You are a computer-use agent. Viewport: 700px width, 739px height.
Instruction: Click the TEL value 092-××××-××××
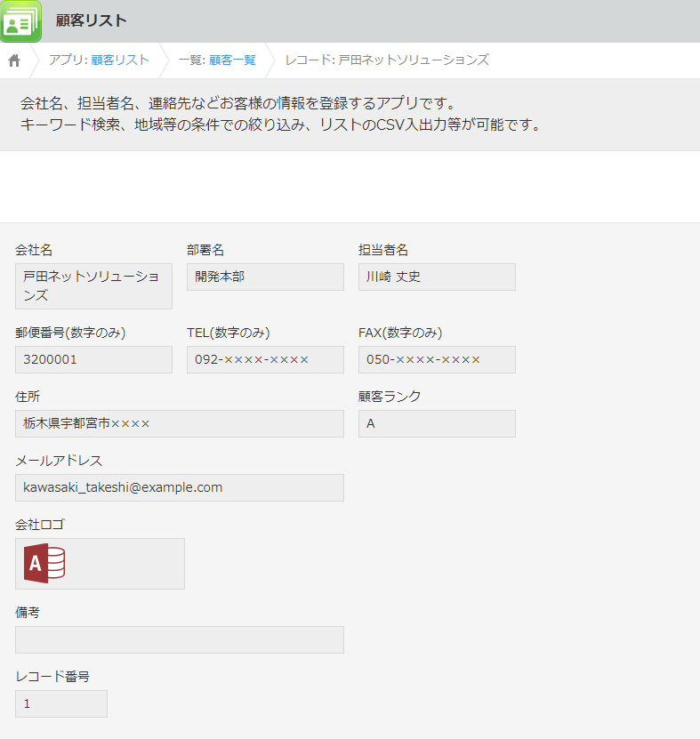(265, 359)
